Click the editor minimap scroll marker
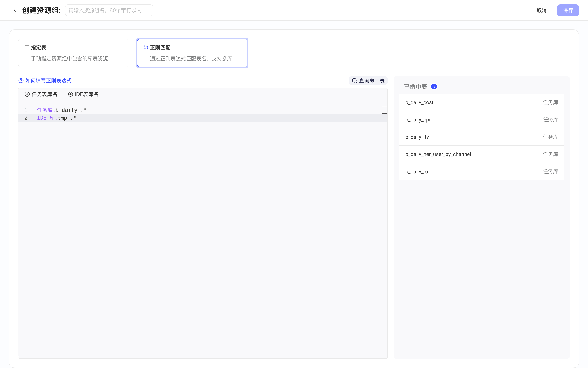The height and width of the screenshot is (368, 588). [385, 114]
